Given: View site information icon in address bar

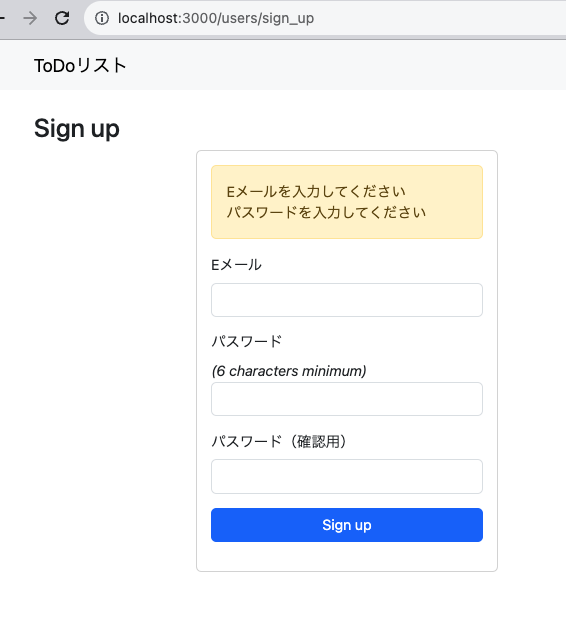Looking at the screenshot, I should coord(102,18).
